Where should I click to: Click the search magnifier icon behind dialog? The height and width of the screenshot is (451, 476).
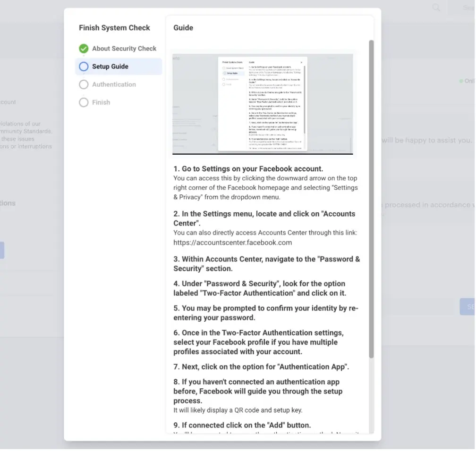click(x=436, y=8)
